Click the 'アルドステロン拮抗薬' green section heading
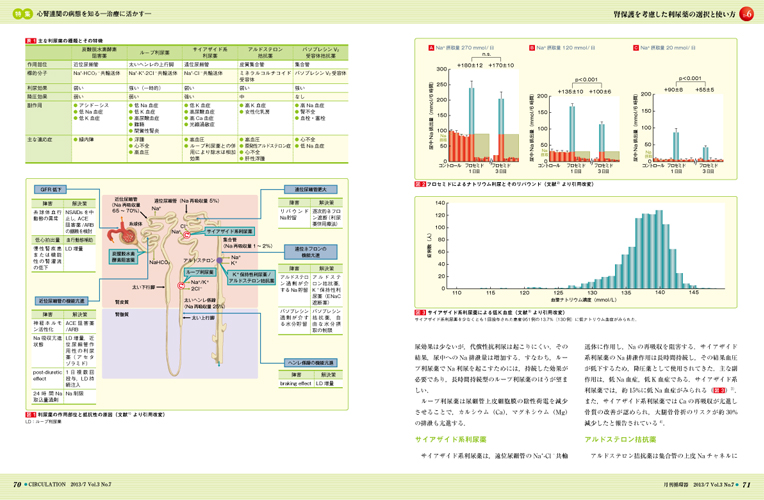 click(620, 439)
